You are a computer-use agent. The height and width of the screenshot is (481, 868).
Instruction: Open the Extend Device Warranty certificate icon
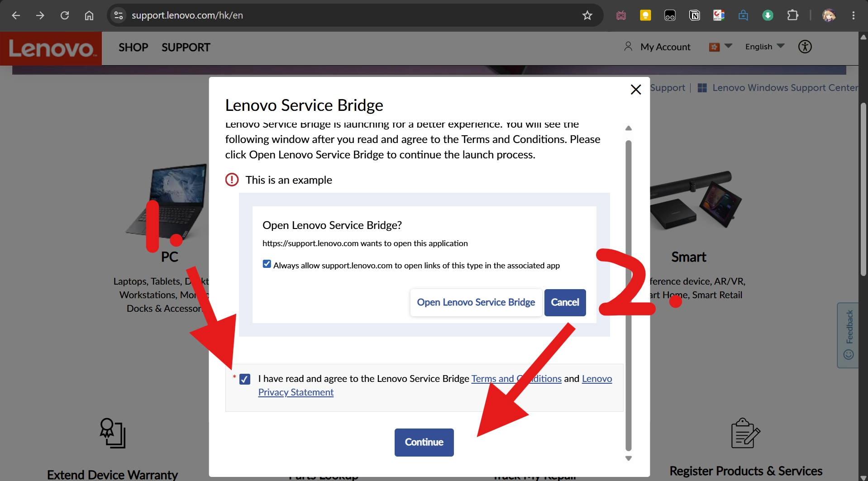point(112,433)
